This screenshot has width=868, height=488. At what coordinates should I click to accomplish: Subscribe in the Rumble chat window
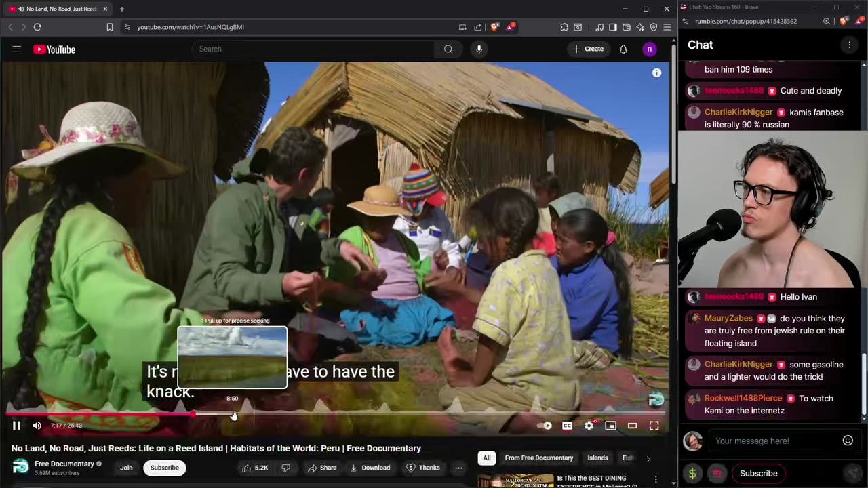759,473
